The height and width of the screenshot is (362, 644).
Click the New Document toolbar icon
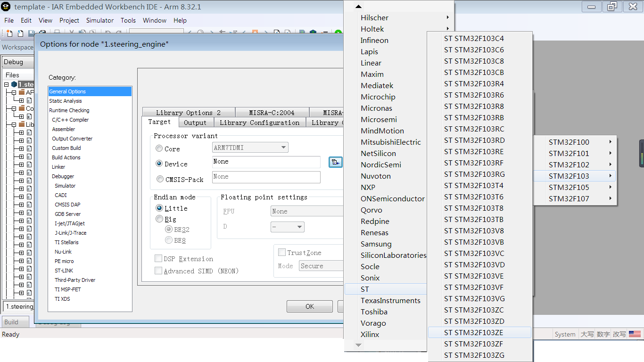[x=9, y=33]
